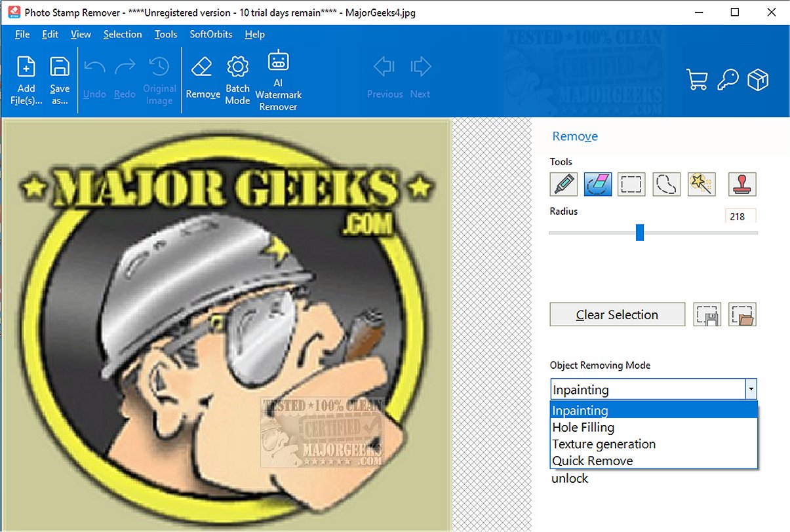This screenshot has height=532, width=790.
Task: Choose Quick Remove from the mode list
Action: [x=654, y=461]
